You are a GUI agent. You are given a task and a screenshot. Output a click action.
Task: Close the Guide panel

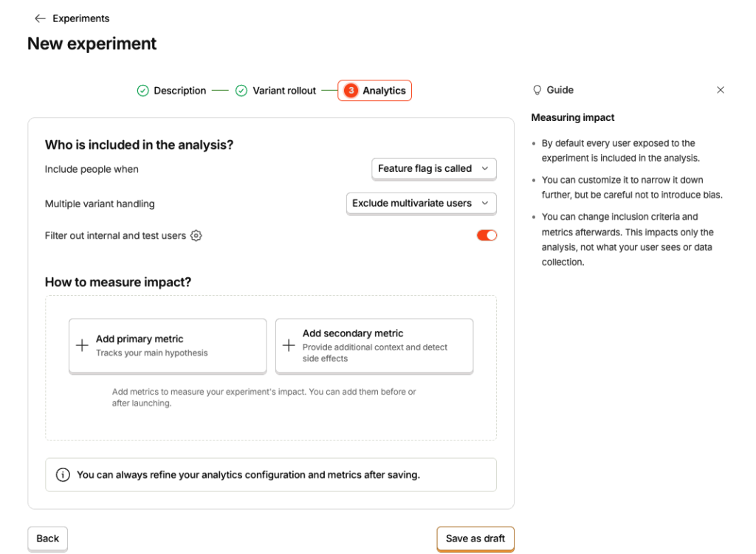pos(721,90)
